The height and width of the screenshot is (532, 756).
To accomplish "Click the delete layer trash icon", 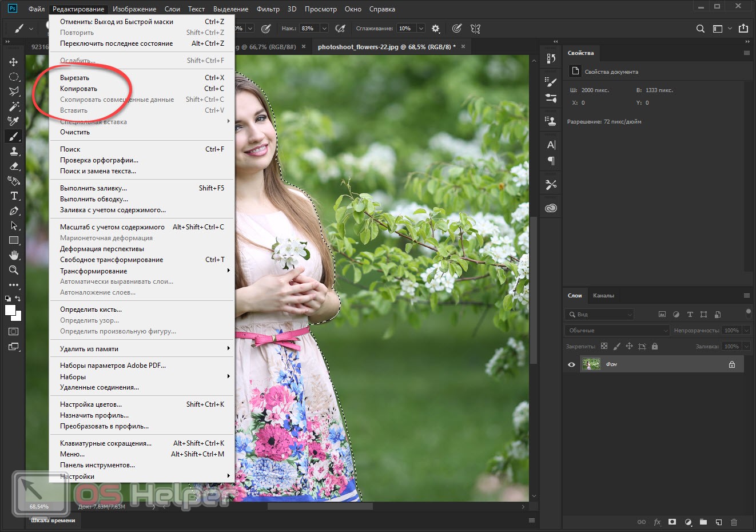I will [734, 522].
